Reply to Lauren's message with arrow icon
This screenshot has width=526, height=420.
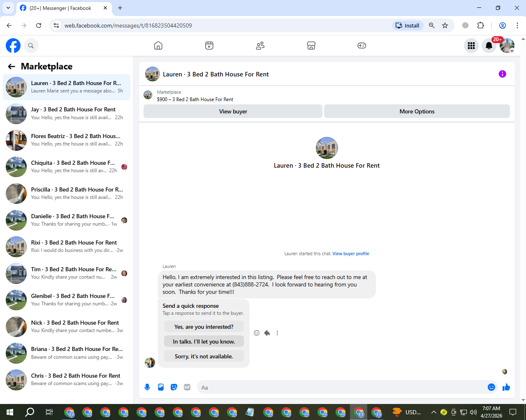point(267,333)
